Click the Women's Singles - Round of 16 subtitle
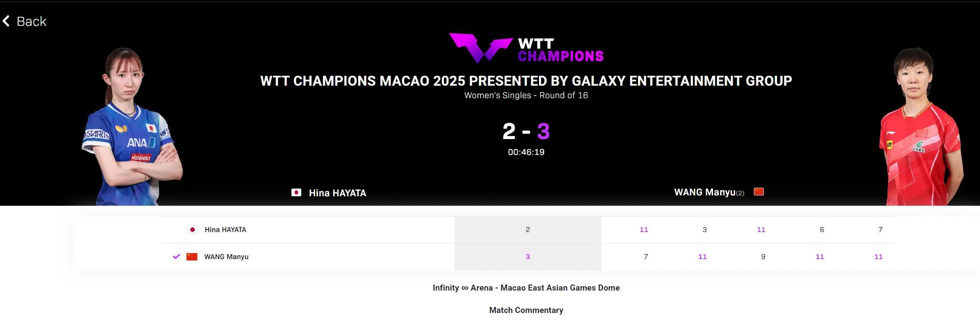The image size is (980, 325). [526, 96]
